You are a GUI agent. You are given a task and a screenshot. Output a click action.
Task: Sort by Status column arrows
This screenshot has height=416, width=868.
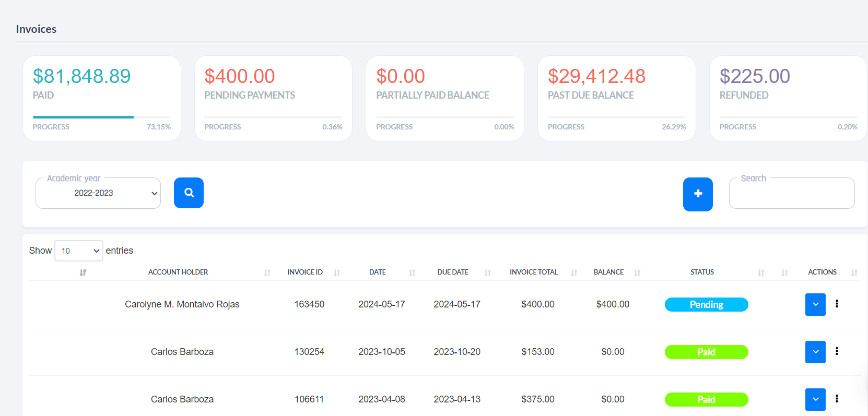point(761,272)
